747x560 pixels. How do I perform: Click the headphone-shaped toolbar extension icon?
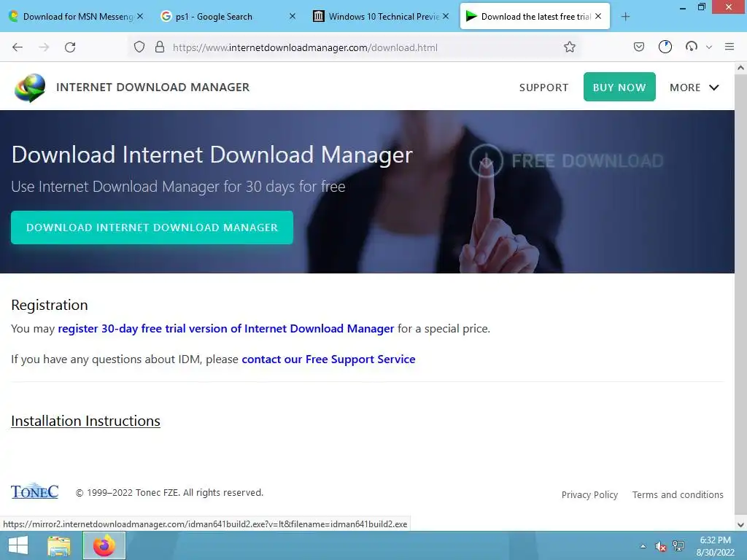point(692,47)
